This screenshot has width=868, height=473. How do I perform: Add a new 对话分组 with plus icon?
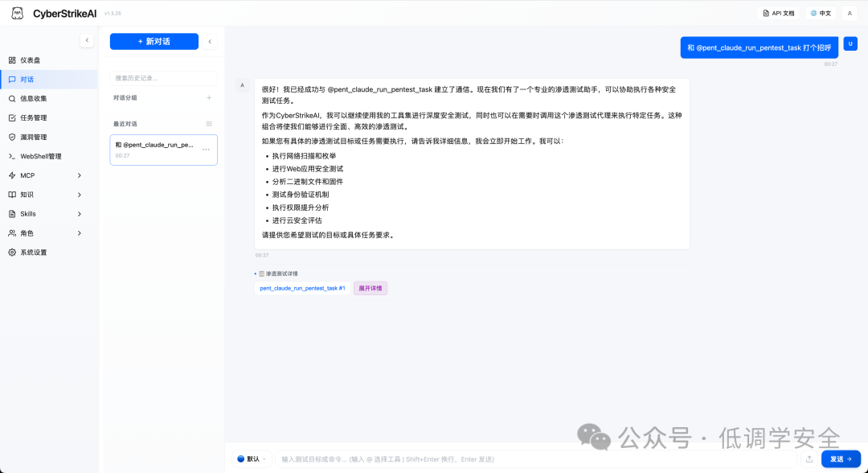[209, 97]
